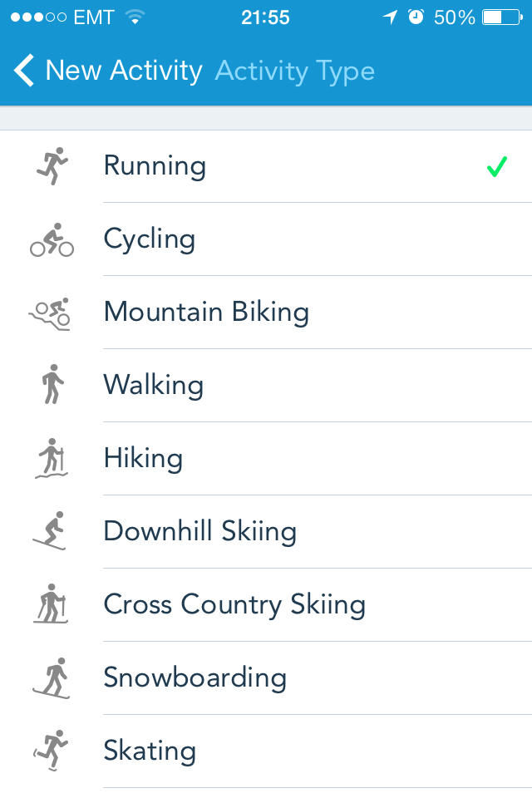Go back using the left chevron
This screenshot has width=532, height=798.
(x=25, y=71)
